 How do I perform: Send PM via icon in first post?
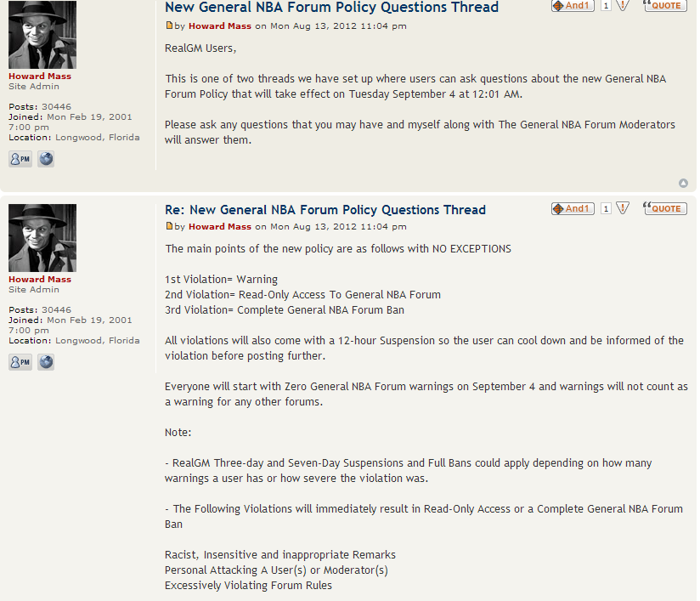tap(20, 159)
